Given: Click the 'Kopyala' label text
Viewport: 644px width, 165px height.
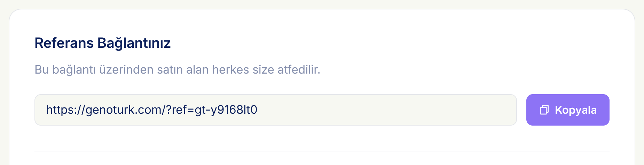Looking at the screenshot, I should click(x=576, y=110).
